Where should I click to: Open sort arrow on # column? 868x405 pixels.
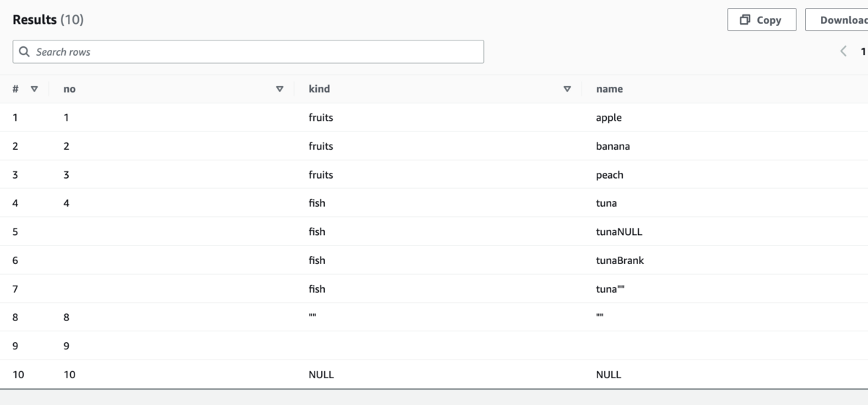pos(34,89)
